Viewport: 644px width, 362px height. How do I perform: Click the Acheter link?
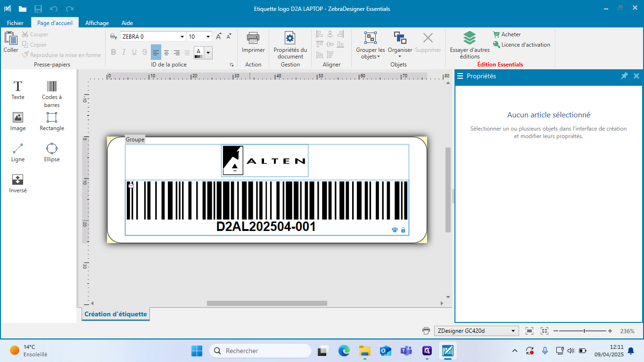(507, 34)
